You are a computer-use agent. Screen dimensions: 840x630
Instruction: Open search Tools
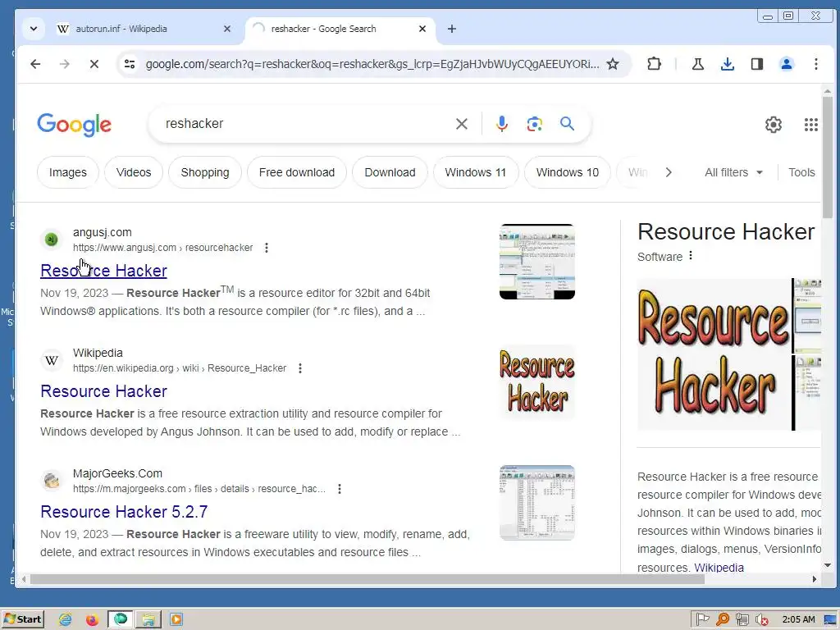coord(801,172)
